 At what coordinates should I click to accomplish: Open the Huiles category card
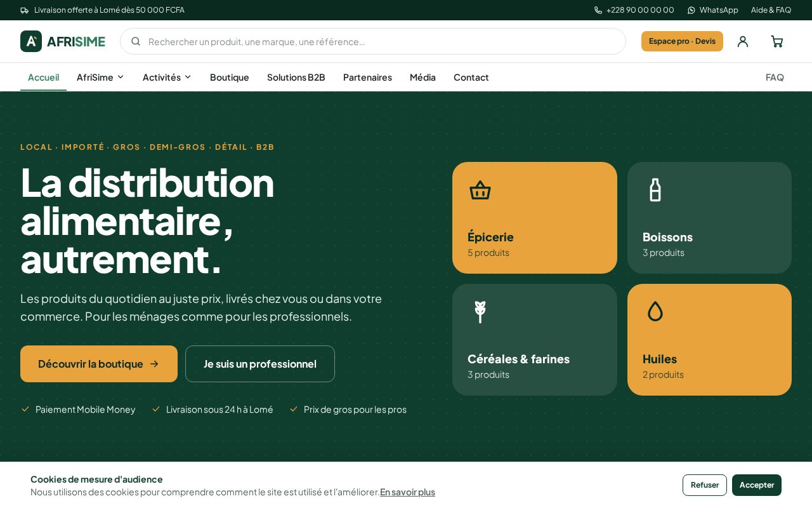709,340
